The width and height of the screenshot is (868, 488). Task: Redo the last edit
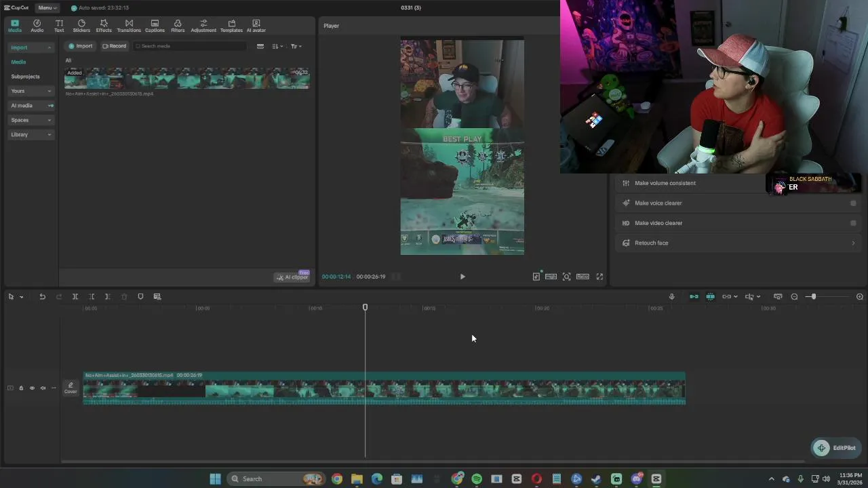[59, 297]
